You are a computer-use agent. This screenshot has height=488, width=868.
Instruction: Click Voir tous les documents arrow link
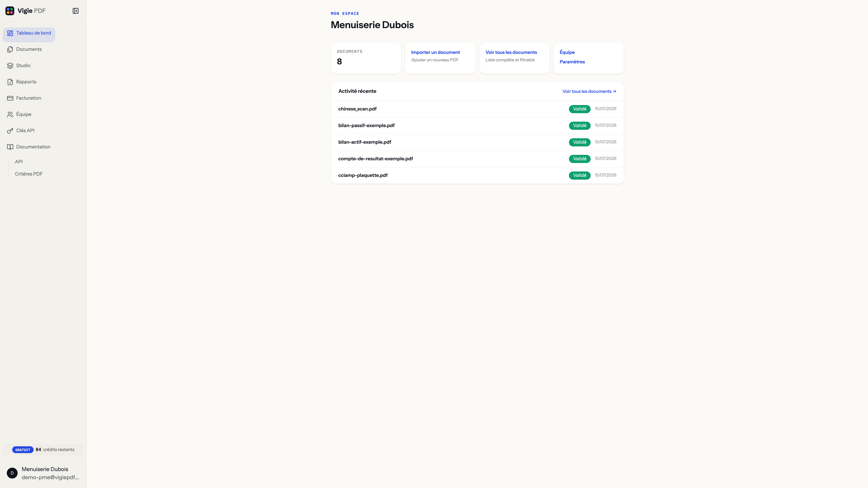pyautogui.click(x=589, y=91)
